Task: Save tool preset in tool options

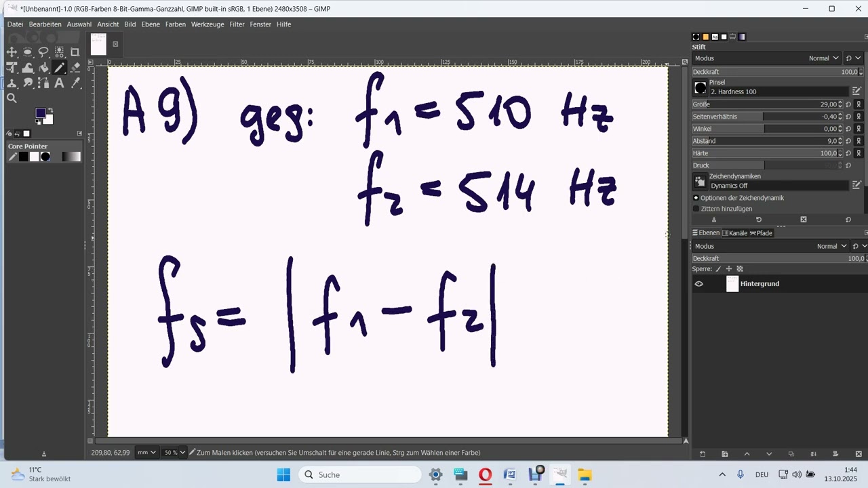Action: click(713, 220)
